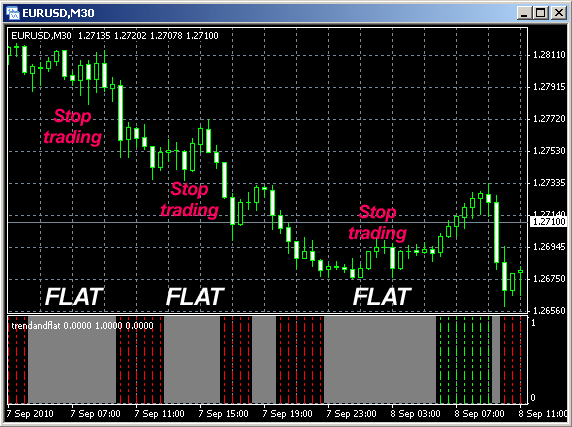Minimize the EURUSD,M30 chart window
Viewport: 572px width, 427px height.
pos(525,13)
